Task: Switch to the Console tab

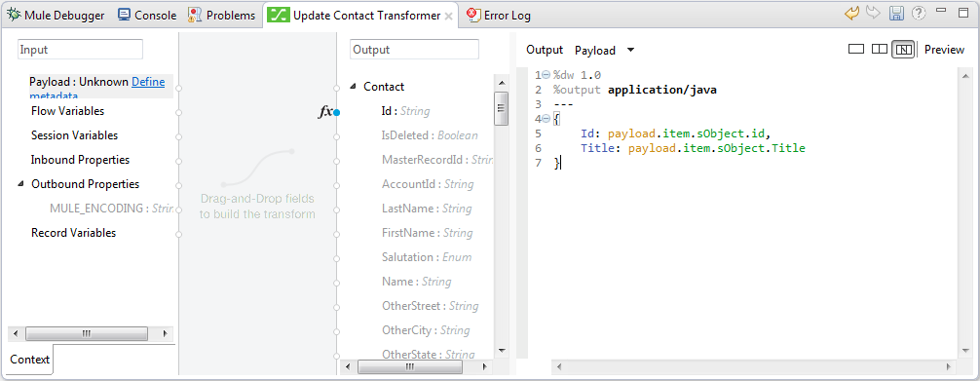Action: tap(147, 16)
